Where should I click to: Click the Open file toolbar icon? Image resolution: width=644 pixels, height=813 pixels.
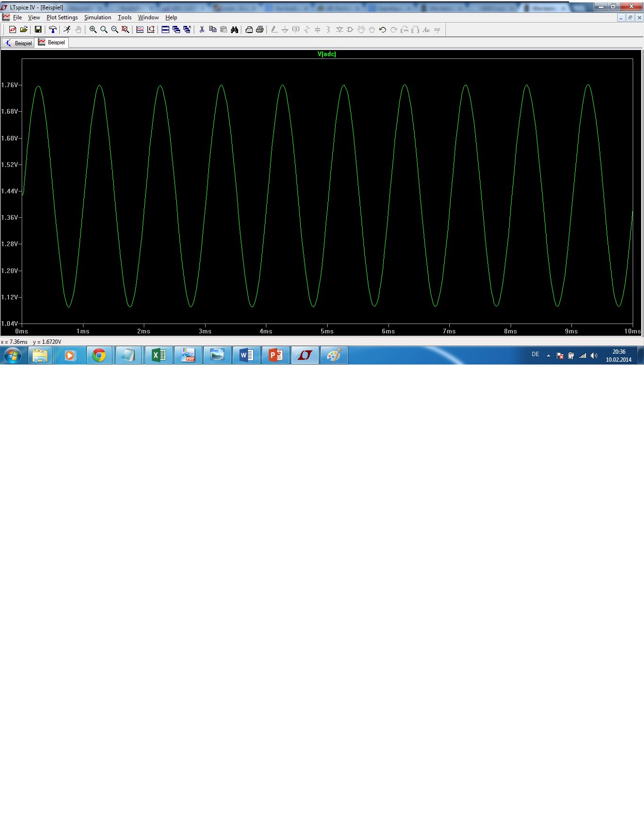24,29
